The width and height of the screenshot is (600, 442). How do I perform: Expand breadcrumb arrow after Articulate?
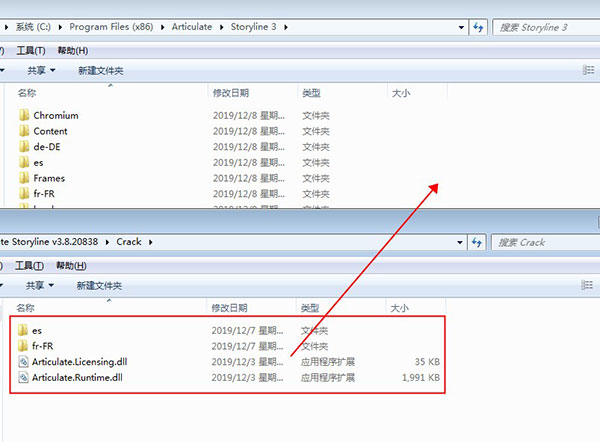point(222,27)
